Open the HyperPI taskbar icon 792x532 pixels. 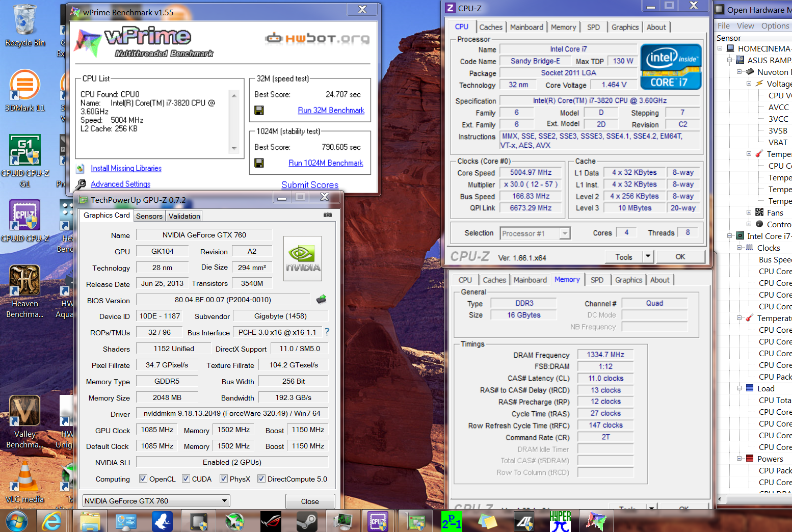click(x=560, y=521)
